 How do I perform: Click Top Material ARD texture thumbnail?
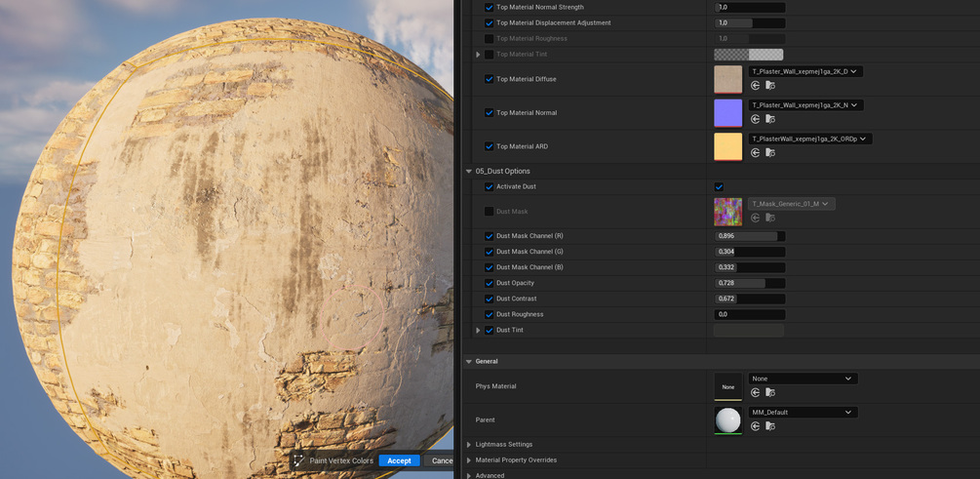pos(728,147)
